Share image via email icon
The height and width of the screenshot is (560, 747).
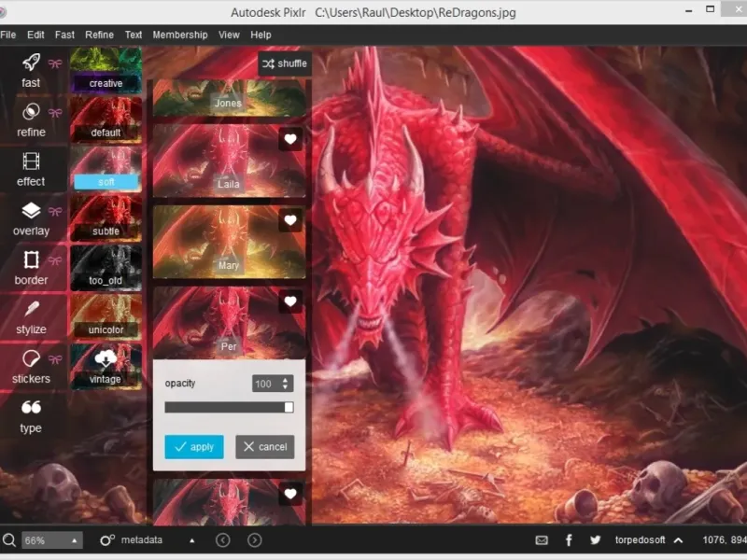coord(542,540)
